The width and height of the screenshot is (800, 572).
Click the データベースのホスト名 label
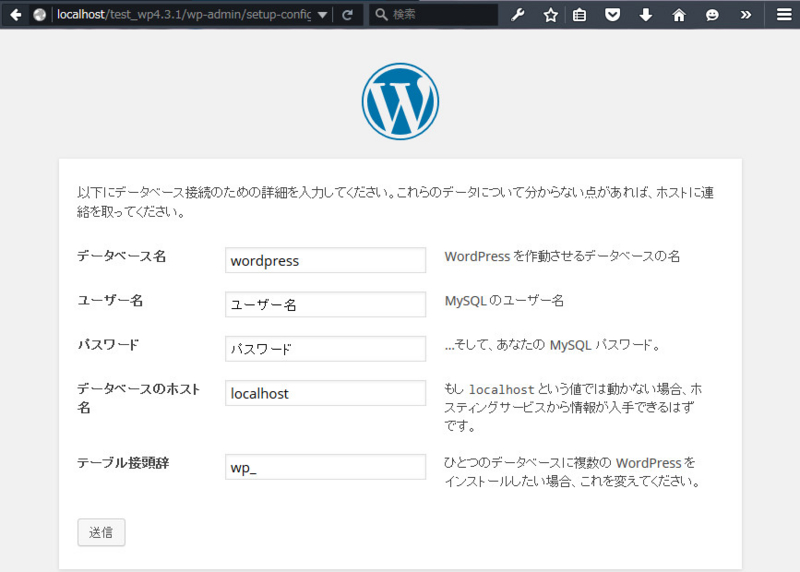coord(138,398)
